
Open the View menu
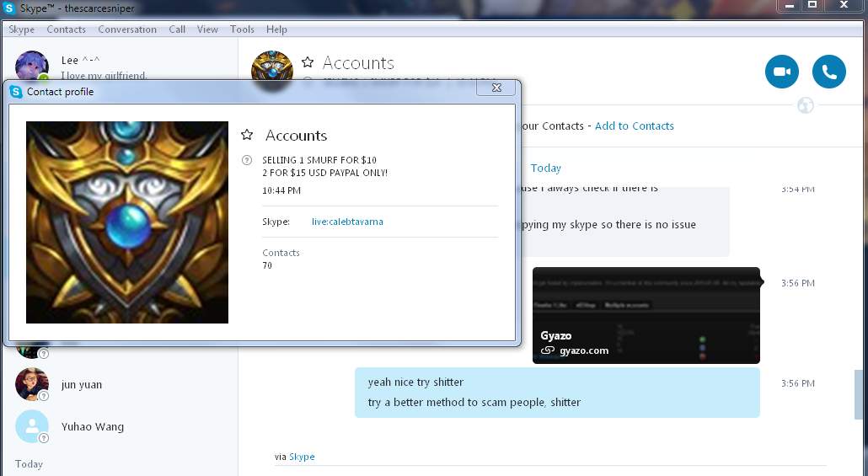click(x=207, y=29)
